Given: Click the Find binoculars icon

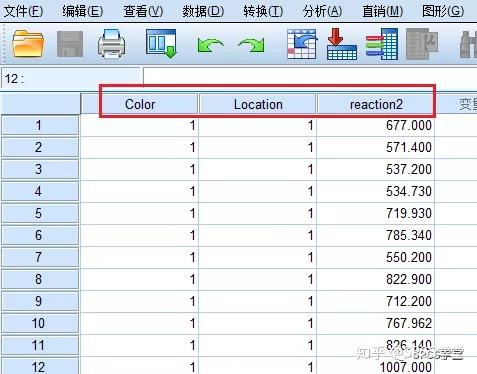Looking at the screenshot, I should click(x=468, y=44).
